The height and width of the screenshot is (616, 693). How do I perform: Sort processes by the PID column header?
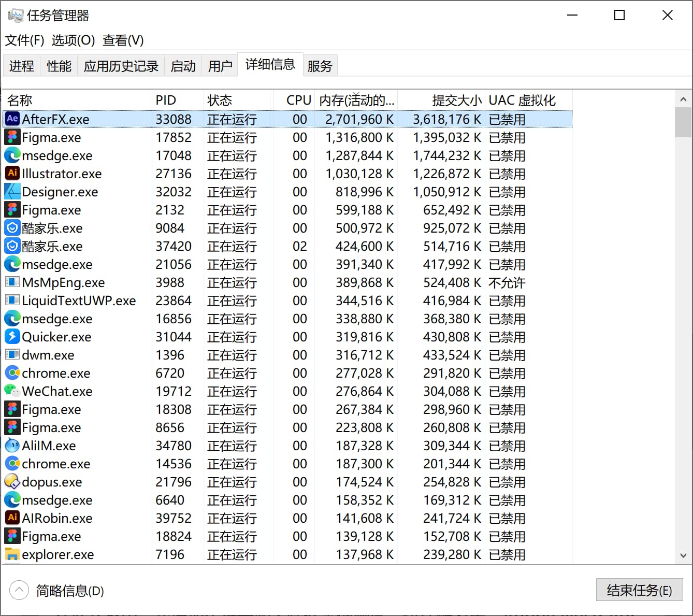[x=166, y=100]
